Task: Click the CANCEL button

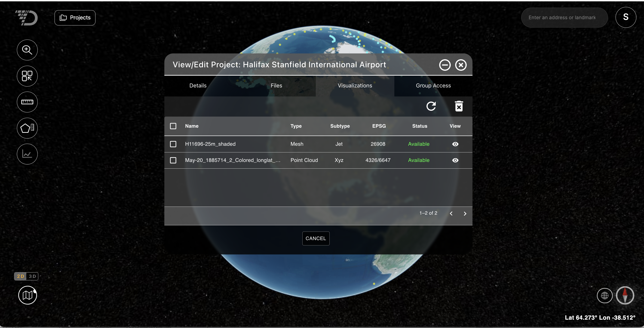Action: pyautogui.click(x=316, y=238)
